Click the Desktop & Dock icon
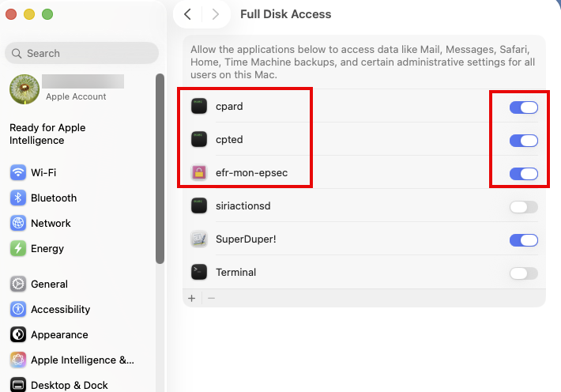Image resolution: width=561 pixels, height=392 pixels. pyautogui.click(x=18, y=385)
